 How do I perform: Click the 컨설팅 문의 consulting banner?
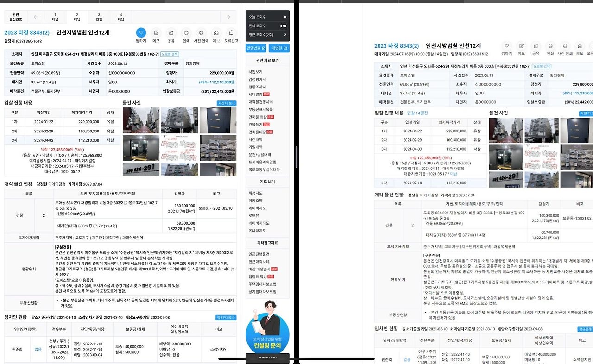tap(267, 326)
